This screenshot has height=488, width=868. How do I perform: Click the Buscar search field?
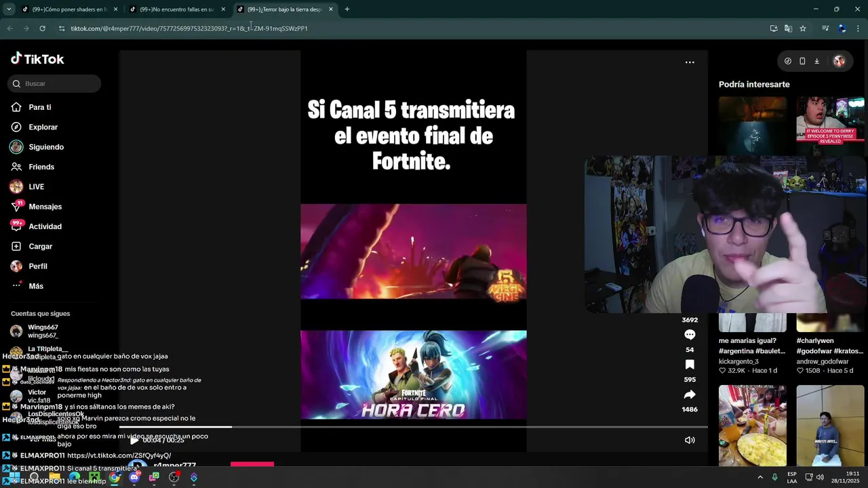[x=54, y=83]
